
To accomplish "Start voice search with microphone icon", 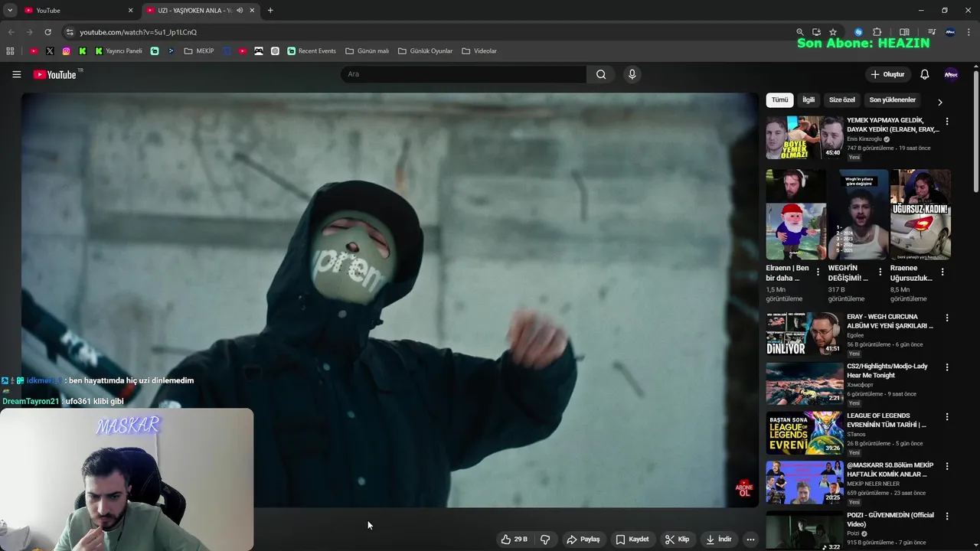I will tap(632, 74).
